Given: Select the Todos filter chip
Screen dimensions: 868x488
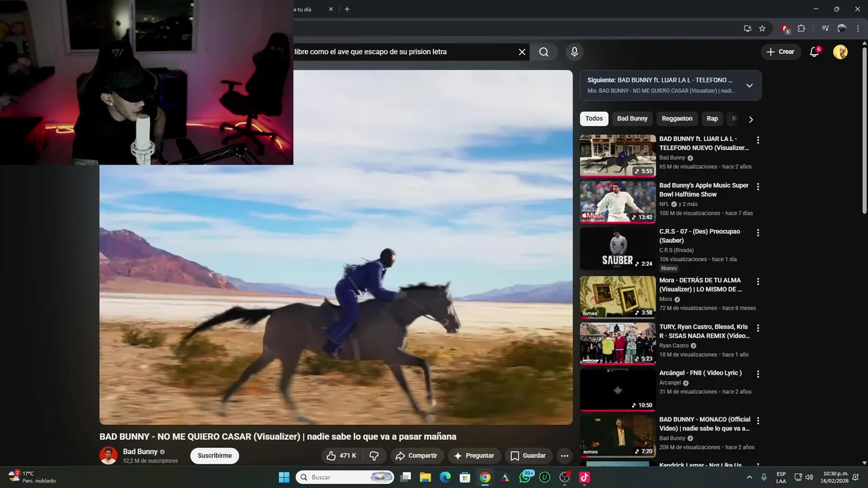Looking at the screenshot, I should [x=594, y=119].
